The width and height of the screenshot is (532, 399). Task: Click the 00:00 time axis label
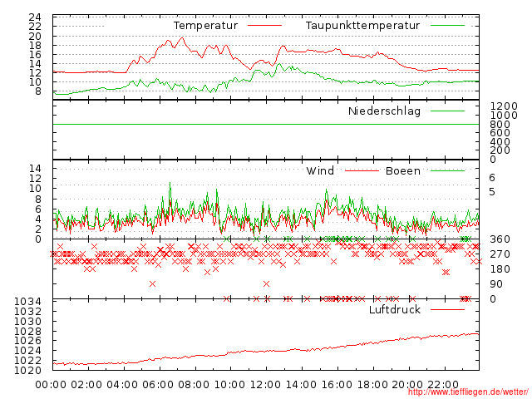[51, 384]
